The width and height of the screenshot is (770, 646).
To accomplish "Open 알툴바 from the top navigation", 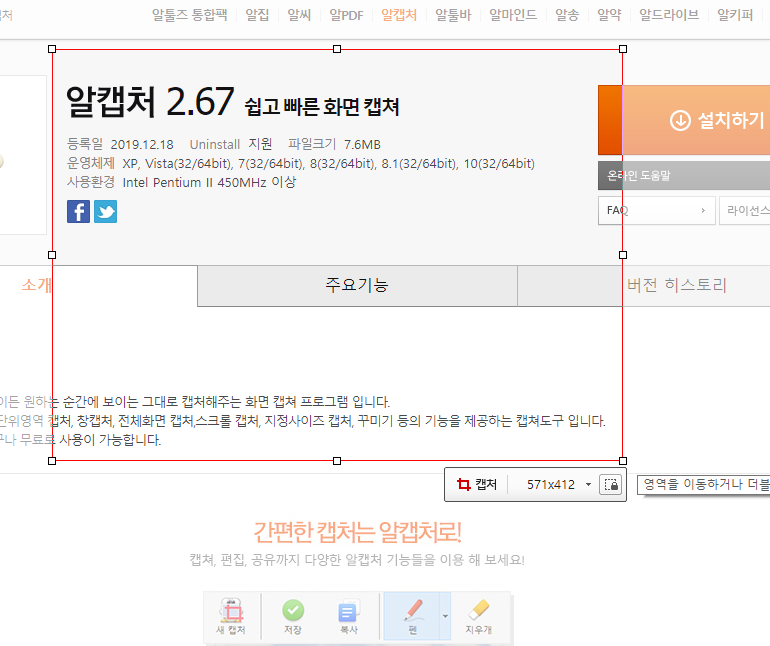I will [453, 15].
